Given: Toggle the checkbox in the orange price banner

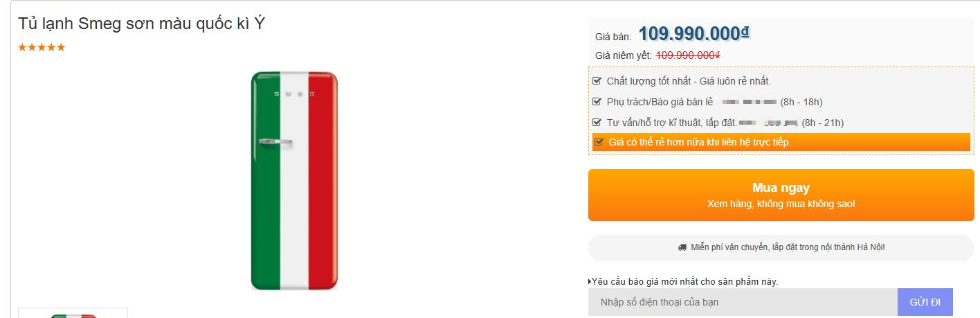Looking at the screenshot, I should pos(599,142).
